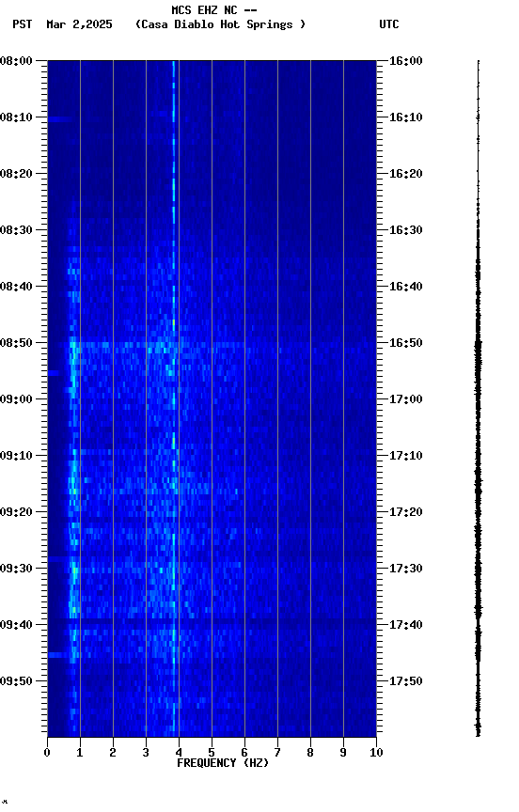
Task: Click the 16:50 UTC time label
Action: point(406,343)
